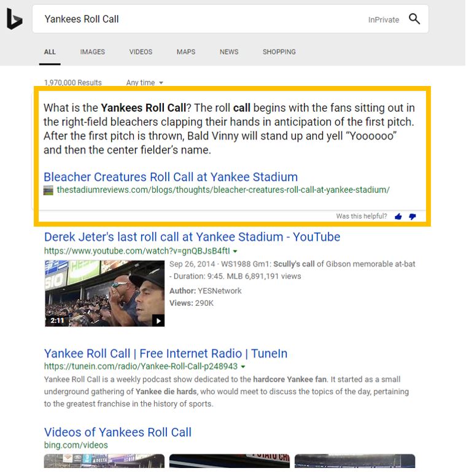Image resolution: width=469 pixels, height=476 pixels.
Task: Switch to the VIDEOS tab
Action: [x=141, y=52]
